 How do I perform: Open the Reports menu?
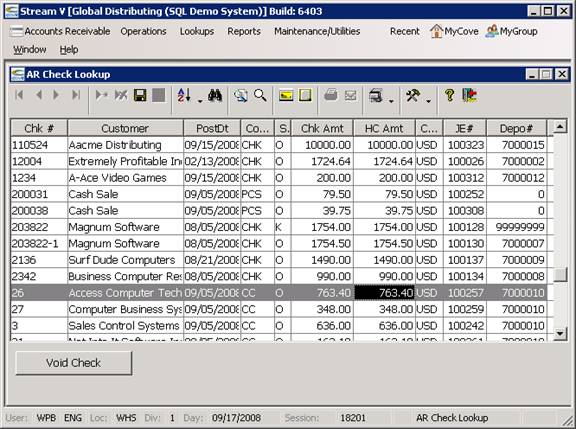[x=244, y=32]
